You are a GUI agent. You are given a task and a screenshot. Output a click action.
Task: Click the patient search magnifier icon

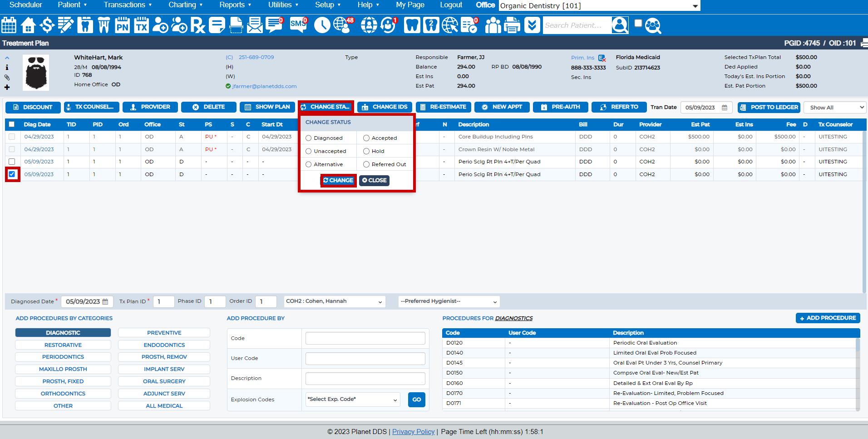[620, 25]
